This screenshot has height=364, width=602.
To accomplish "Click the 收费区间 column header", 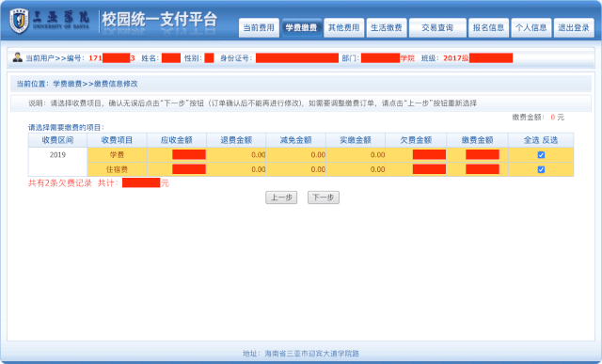I will [x=57, y=140].
